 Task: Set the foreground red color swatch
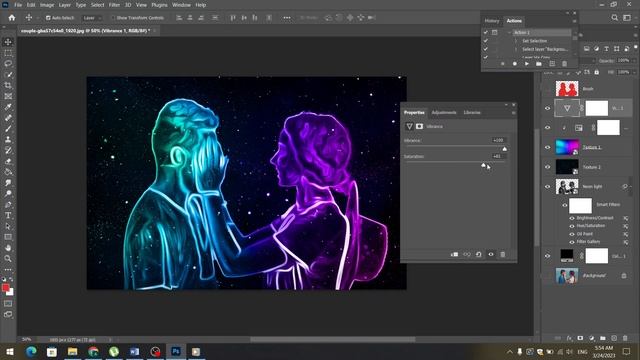[5, 288]
